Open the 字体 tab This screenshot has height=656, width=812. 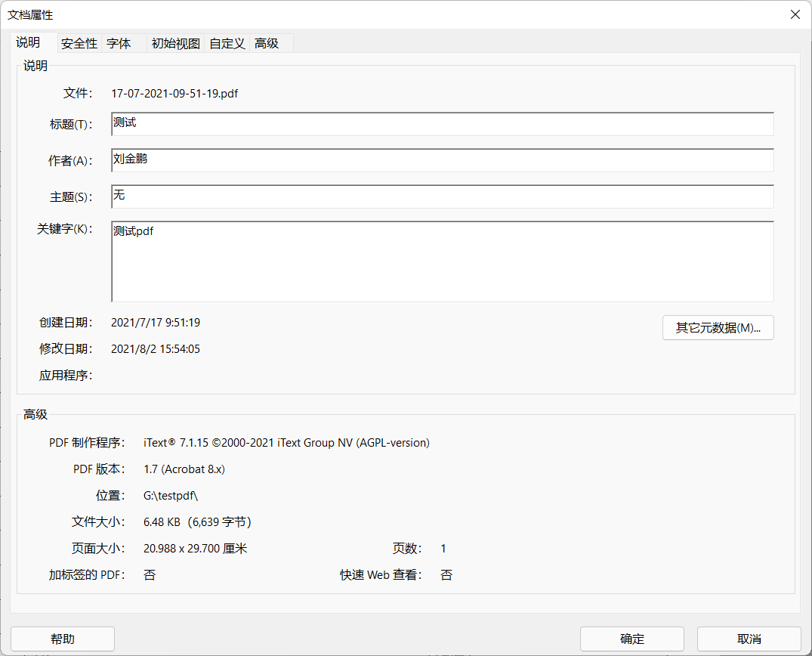click(x=117, y=43)
